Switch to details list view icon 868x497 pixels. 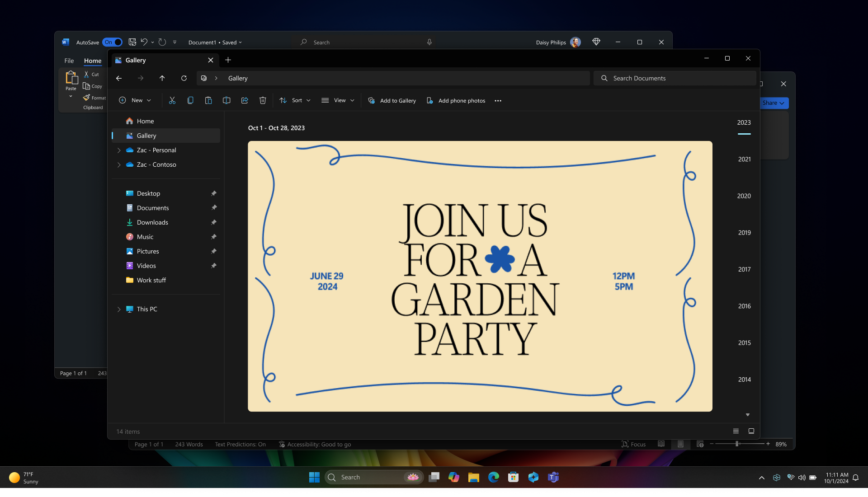736,431
